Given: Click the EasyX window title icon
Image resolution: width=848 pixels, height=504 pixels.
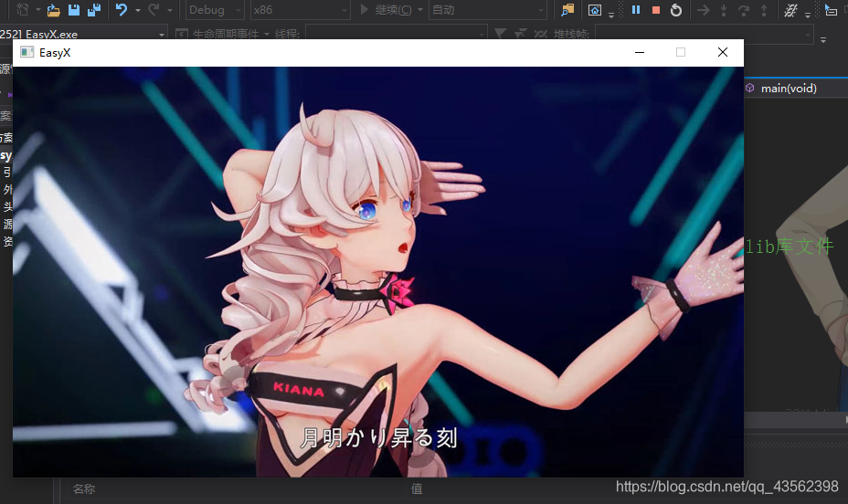Looking at the screenshot, I should tap(26, 52).
